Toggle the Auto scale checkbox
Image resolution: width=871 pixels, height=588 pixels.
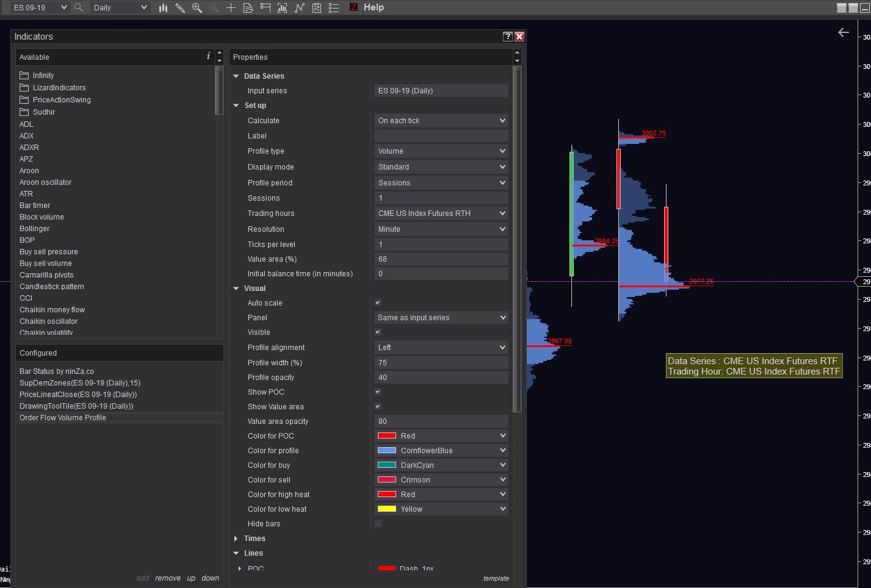(x=378, y=303)
